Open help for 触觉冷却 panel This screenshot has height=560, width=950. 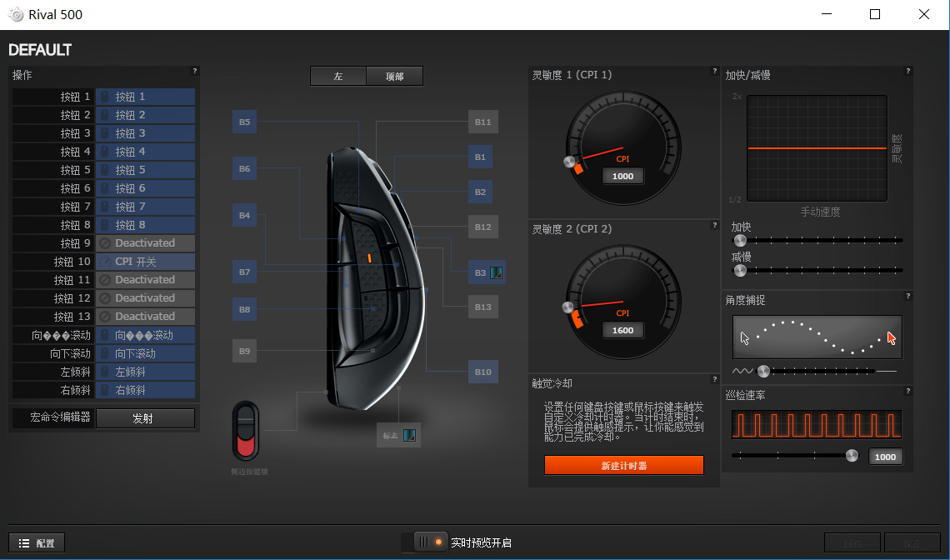click(714, 379)
